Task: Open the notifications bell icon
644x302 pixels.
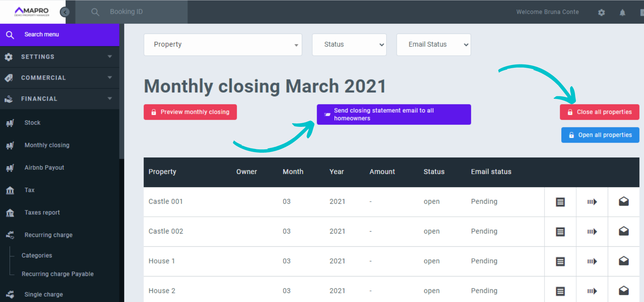Action: (x=622, y=12)
